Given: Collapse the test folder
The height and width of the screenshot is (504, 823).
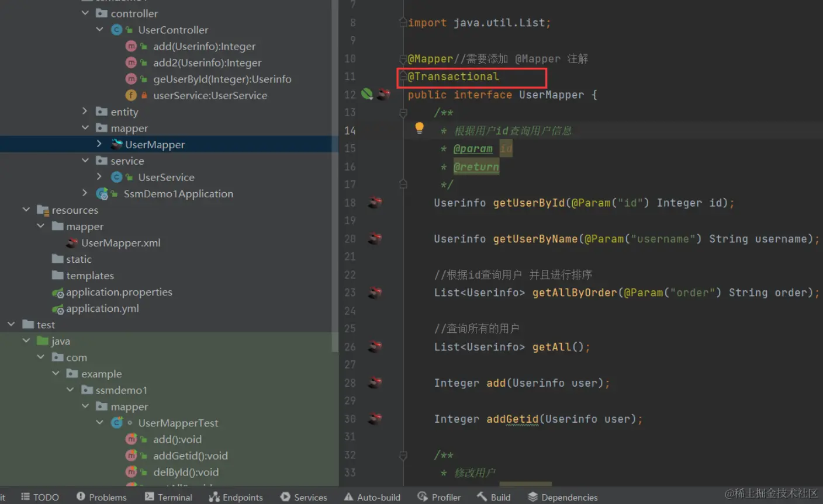Looking at the screenshot, I should [12, 324].
